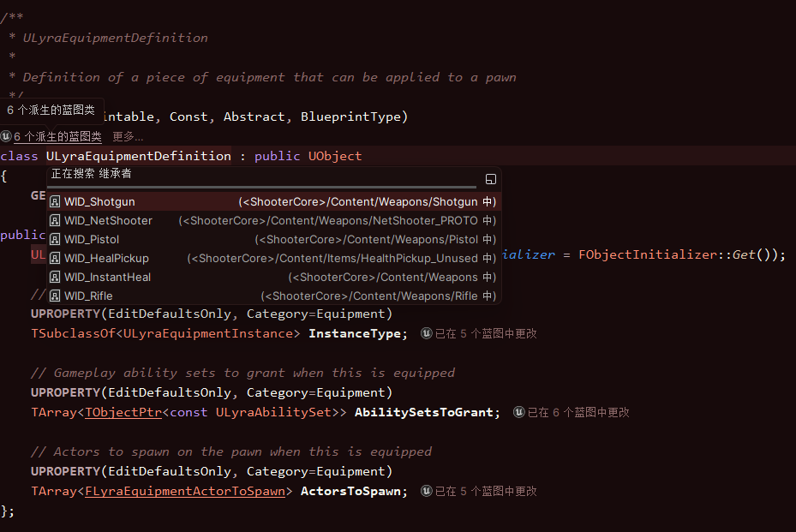Open the '6 个派生的蓝图类' code lens link
Viewport: 796px width, 532px height.
pos(57,136)
